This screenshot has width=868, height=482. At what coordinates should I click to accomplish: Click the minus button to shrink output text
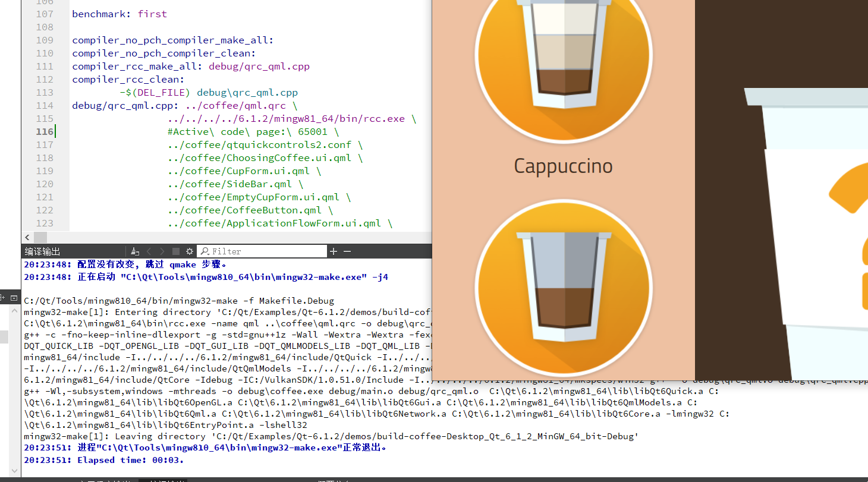pos(347,251)
